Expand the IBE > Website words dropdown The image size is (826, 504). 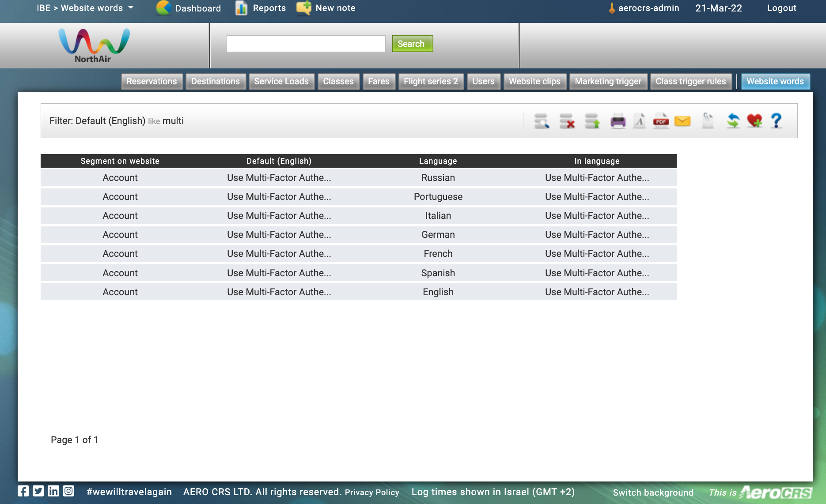(85, 8)
